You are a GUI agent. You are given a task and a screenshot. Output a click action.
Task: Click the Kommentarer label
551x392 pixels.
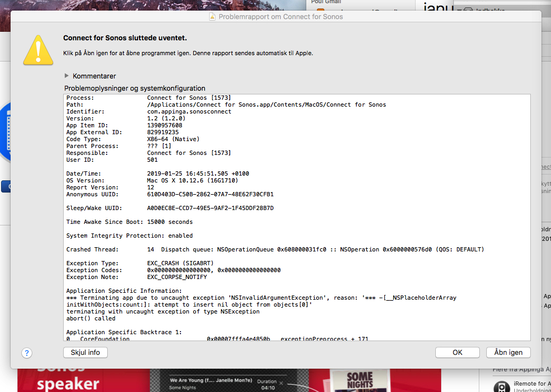click(x=94, y=76)
